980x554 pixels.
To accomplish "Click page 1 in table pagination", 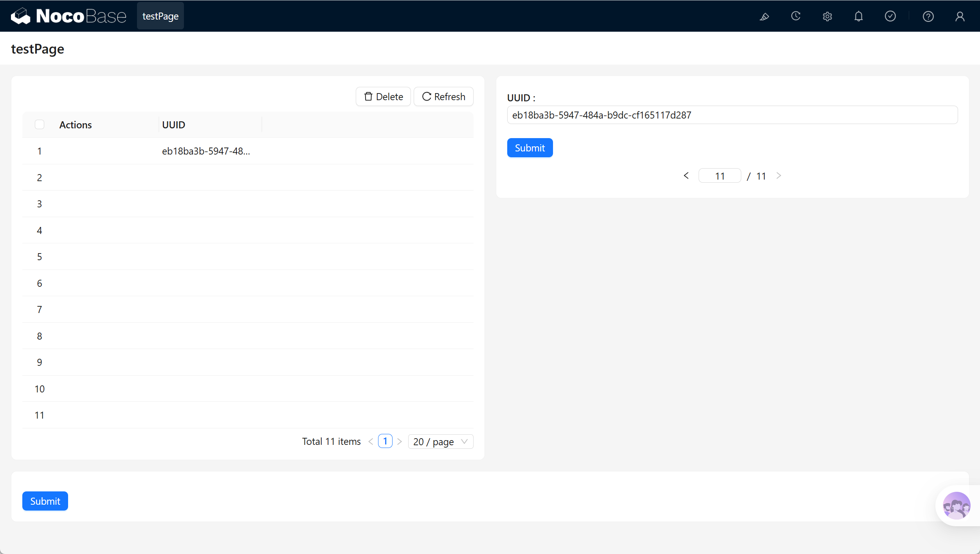I will coord(385,441).
